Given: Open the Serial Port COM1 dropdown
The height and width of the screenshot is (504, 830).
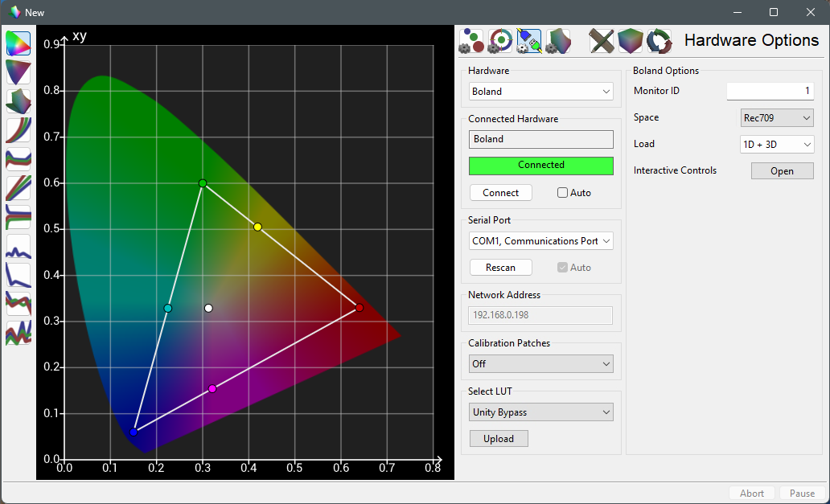Looking at the screenshot, I should pos(540,240).
